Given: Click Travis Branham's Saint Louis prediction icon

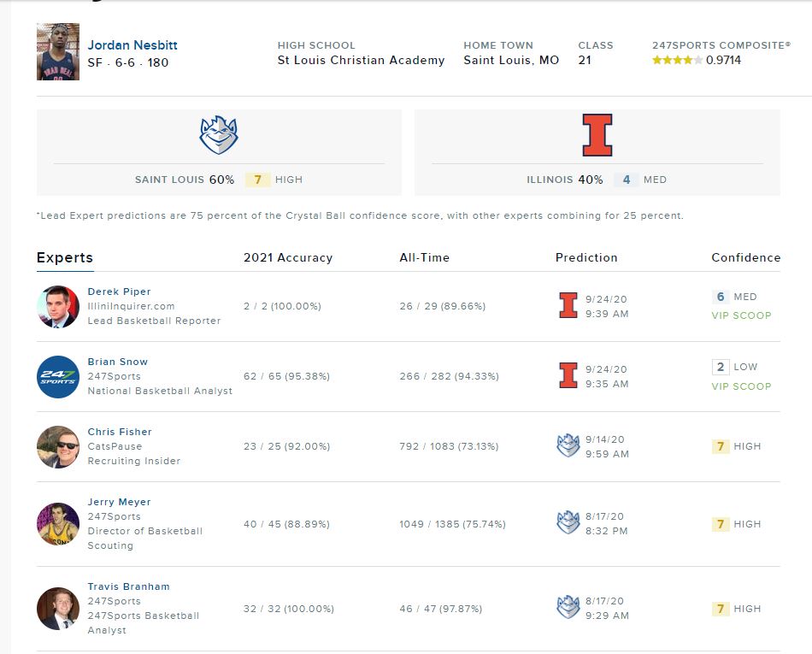Looking at the screenshot, I should (568, 608).
